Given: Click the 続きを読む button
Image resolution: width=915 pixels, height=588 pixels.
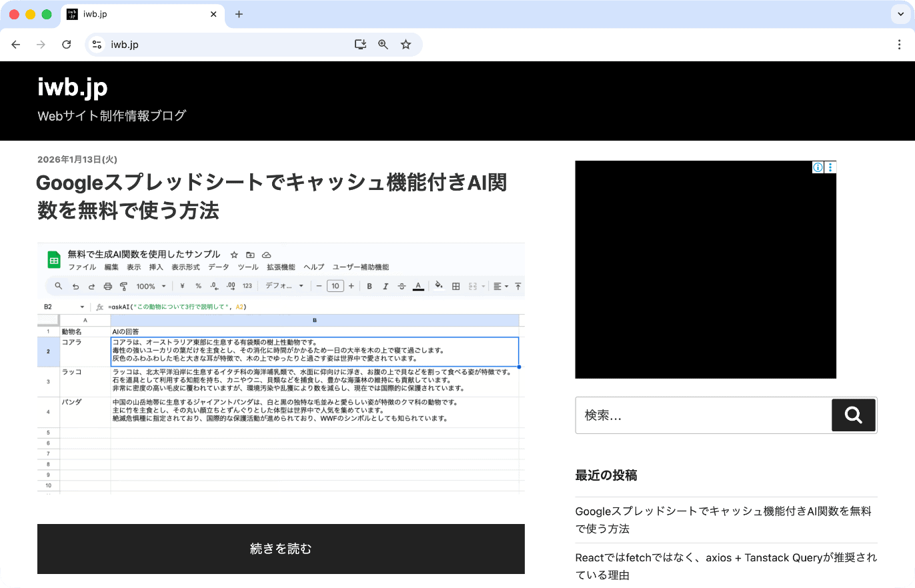Looking at the screenshot, I should (x=281, y=549).
